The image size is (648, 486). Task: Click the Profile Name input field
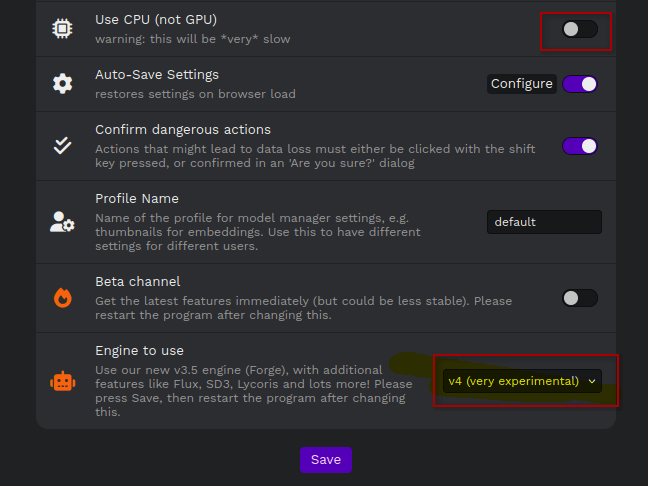point(544,222)
